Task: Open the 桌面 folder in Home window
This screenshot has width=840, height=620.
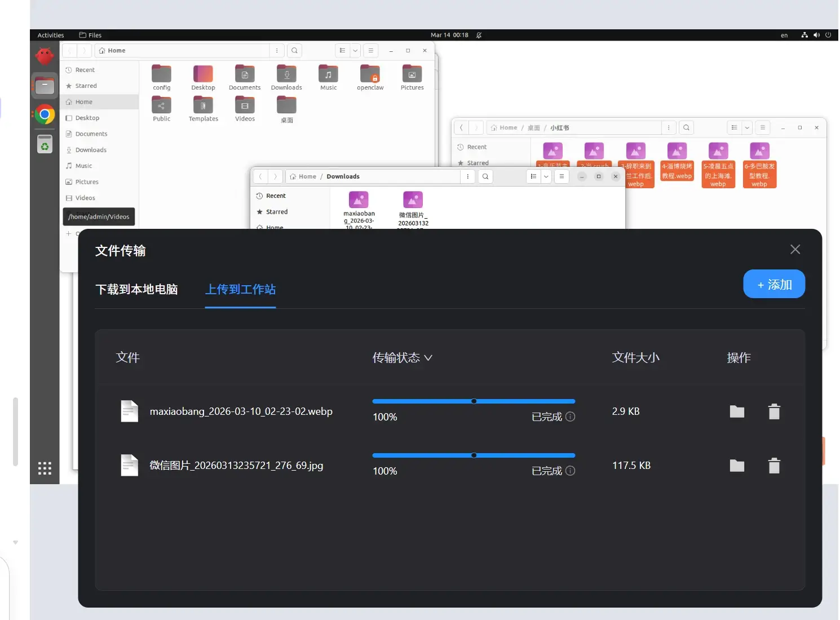Action: click(286, 109)
